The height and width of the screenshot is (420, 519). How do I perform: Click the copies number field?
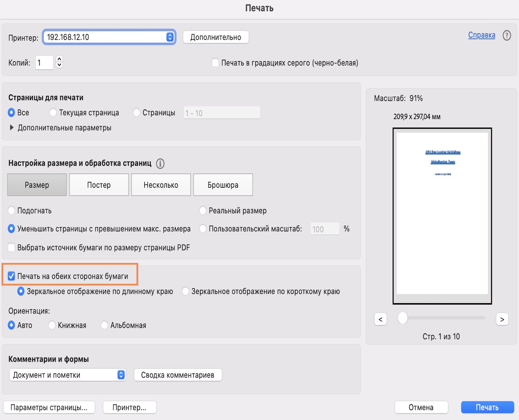click(x=44, y=63)
